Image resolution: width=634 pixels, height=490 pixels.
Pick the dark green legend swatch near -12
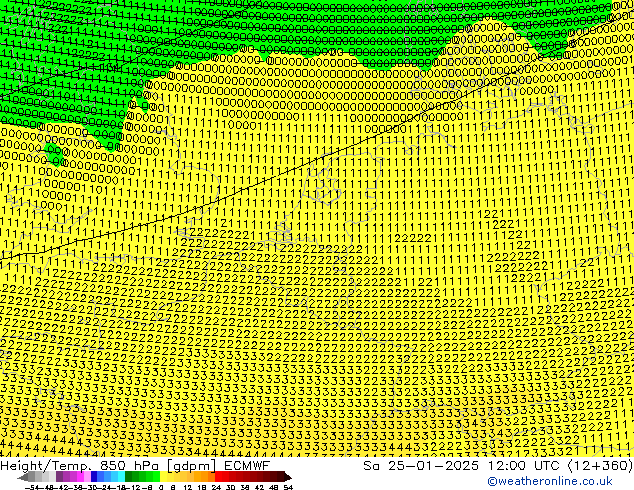[128, 477]
